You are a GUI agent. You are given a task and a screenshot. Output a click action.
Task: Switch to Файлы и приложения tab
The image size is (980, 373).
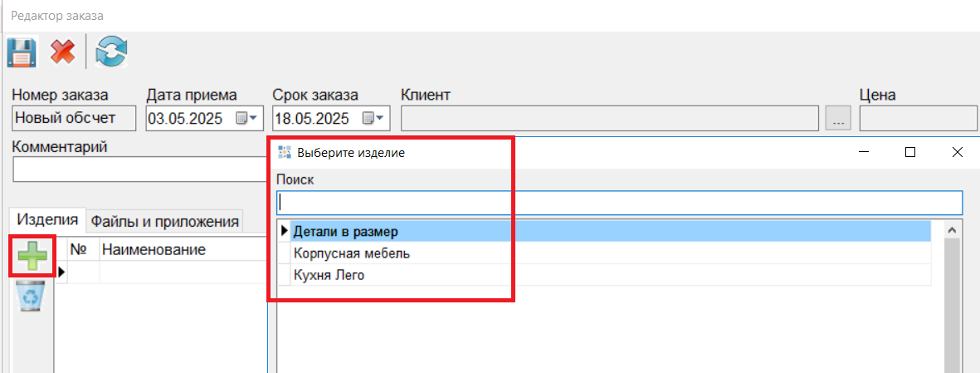pyautogui.click(x=164, y=222)
